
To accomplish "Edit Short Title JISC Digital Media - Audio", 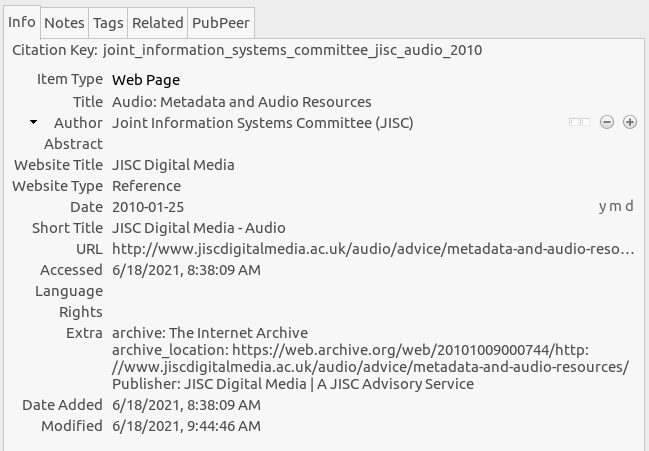I will [199, 228].
